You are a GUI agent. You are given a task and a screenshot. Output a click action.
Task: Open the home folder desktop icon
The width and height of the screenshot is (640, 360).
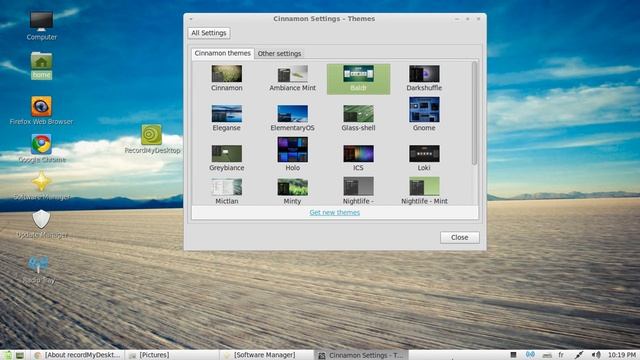(41, 66)
